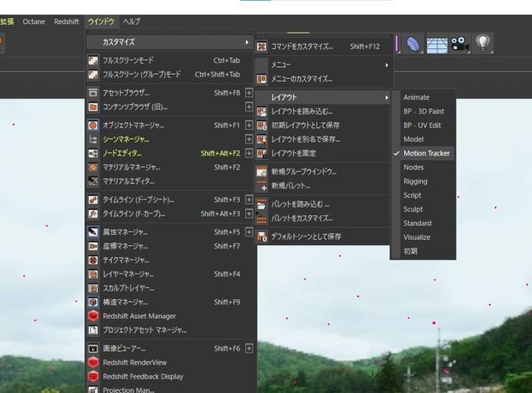Viewport: 532px width, 393px height.
Task: Expand the カスタマイズ submenu arrow
Action: pyautogui.click(x=247, y=42)
